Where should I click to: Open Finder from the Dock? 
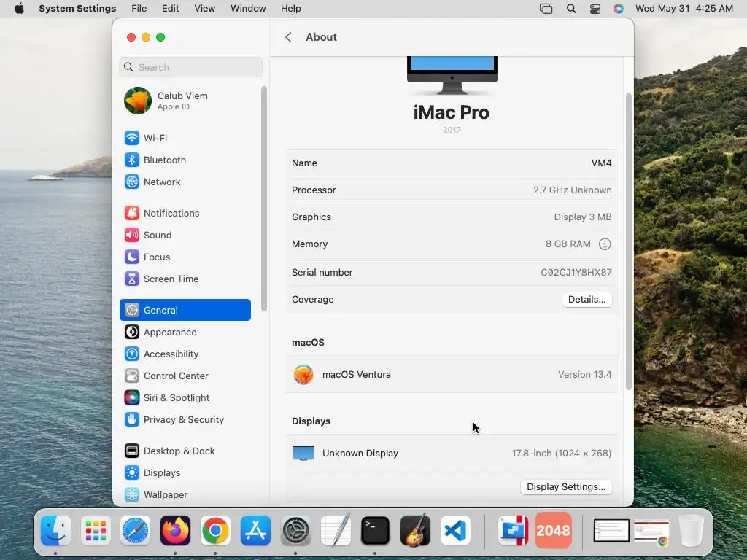(x=55, y=531)
